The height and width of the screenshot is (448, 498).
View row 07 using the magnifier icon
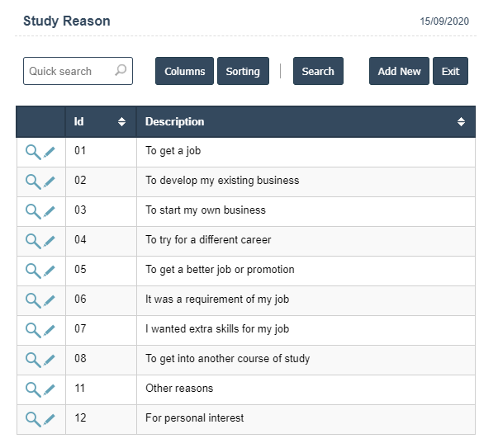click(x=32, y=330)
